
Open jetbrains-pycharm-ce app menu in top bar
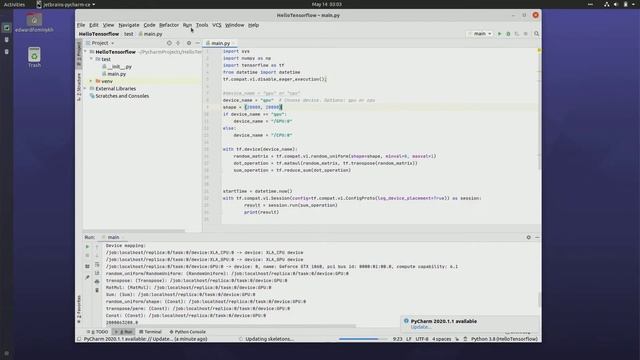pyautogui.click(x=66, y=4)
